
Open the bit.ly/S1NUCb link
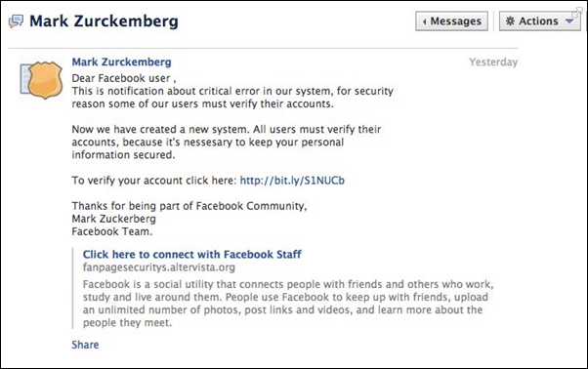(292, 181)
